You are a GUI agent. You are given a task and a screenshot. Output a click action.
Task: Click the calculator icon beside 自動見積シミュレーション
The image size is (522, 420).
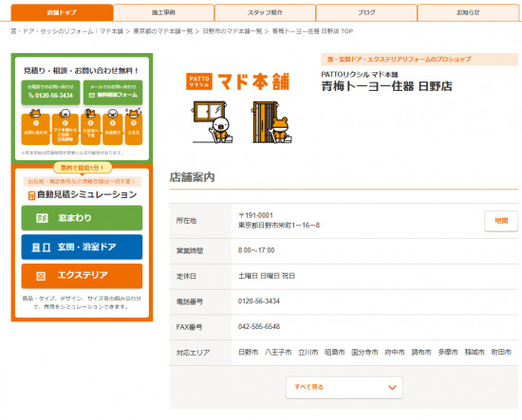click(x=31, y=195)
